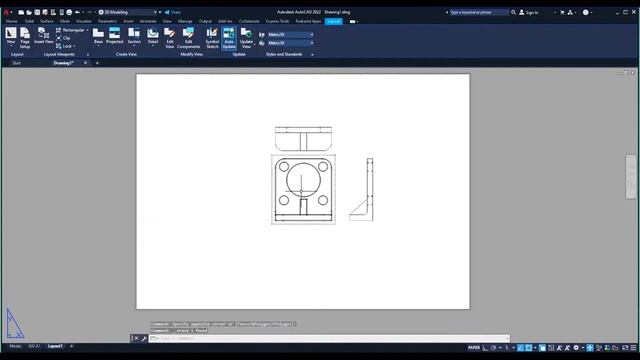
Task: Select the Clip viewport tool
Action: coord(63,38)
